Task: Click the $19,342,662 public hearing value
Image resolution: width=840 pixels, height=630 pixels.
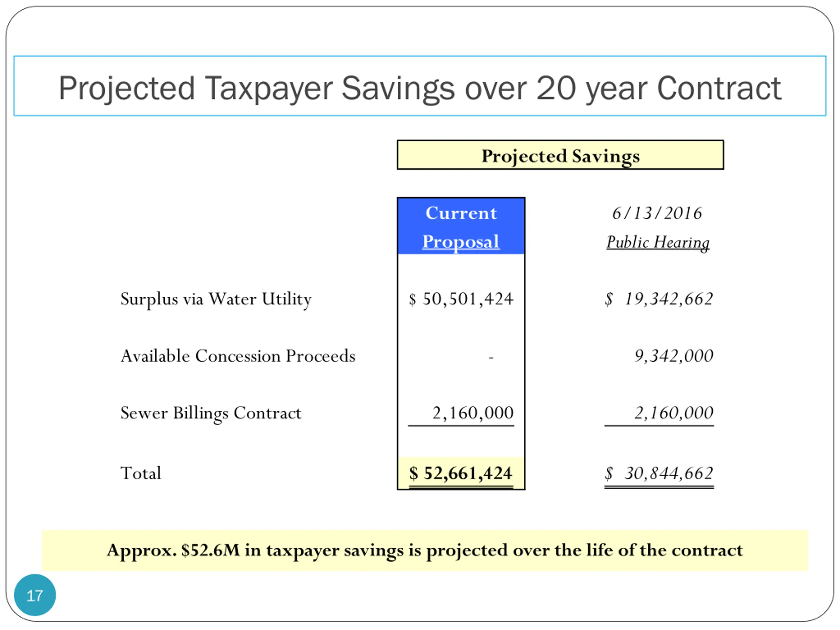Action: [x=659, y=299]
